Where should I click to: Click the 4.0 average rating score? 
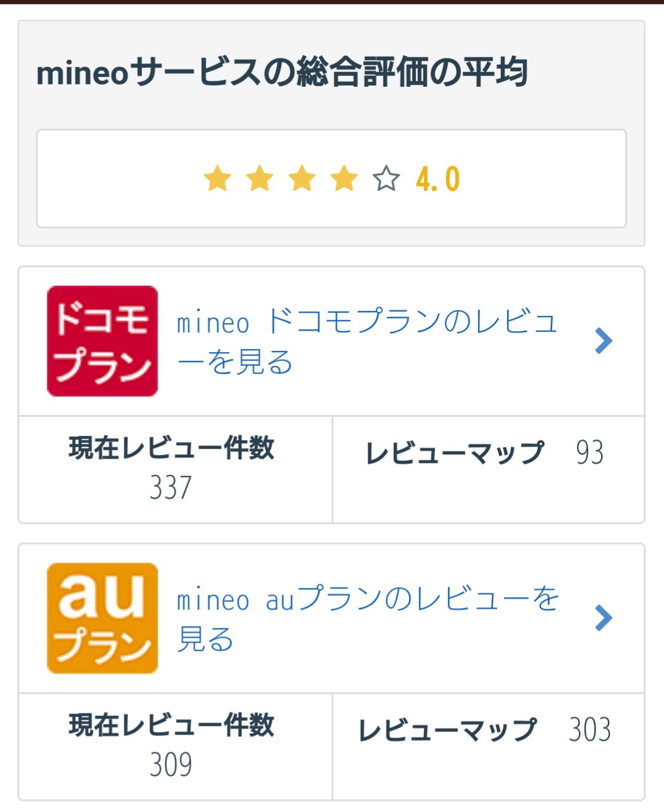coord(438,179)
